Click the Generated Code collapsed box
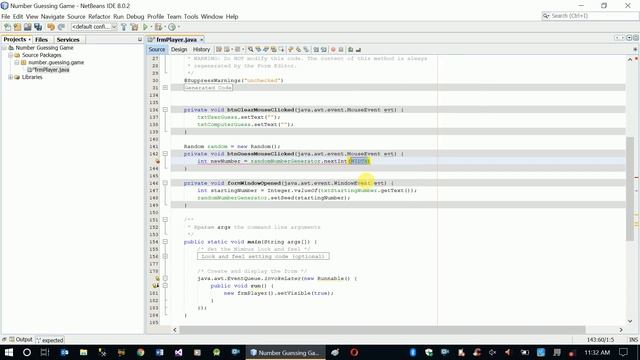Image resolution: width=640 pixels, height=360 pixels. 208,88
